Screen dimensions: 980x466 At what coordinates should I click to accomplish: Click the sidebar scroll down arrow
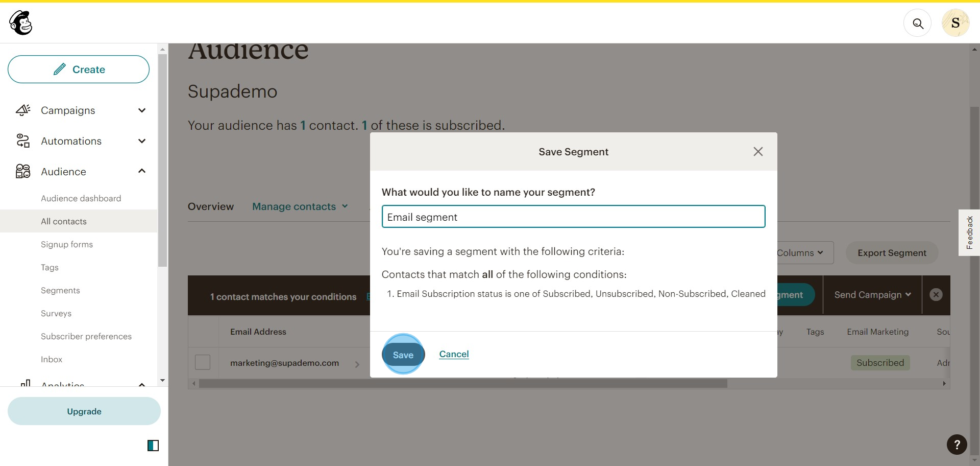(162, 380)
